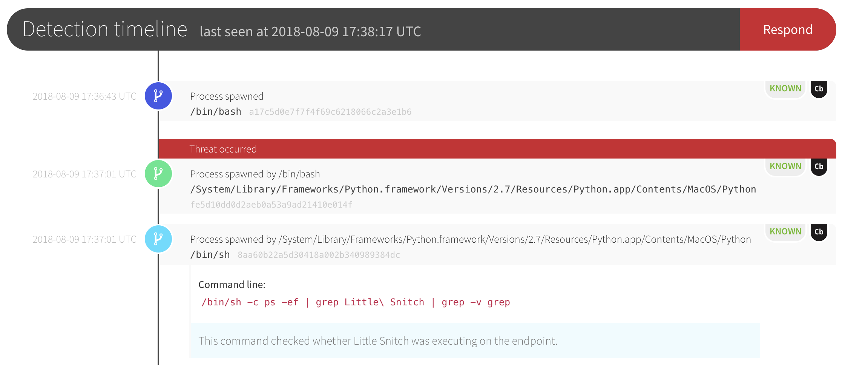The image size is (868, 365).
Task: Click the Python framework binary path
Action: [x=473, y=189]
